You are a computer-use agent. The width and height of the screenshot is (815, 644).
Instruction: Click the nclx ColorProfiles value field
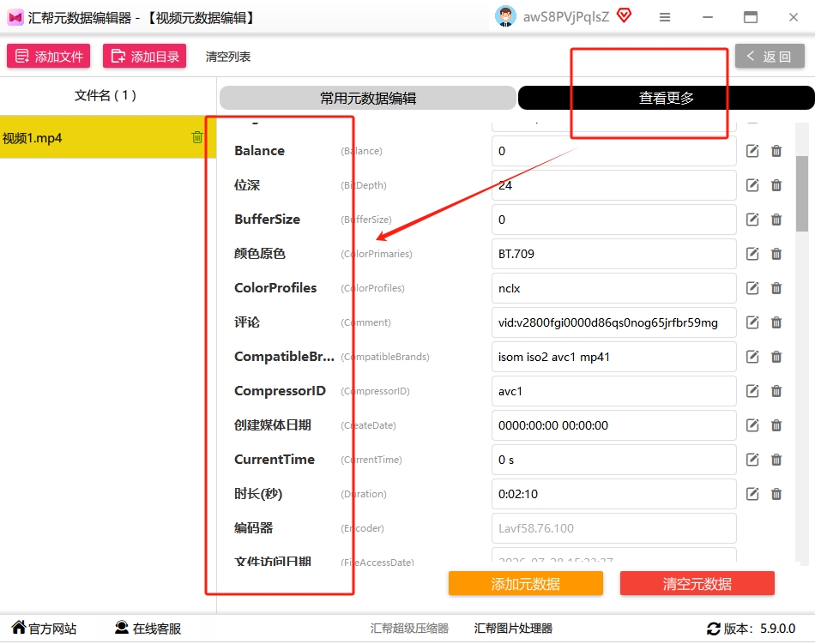pyautogui.click(x=614, y=288)
